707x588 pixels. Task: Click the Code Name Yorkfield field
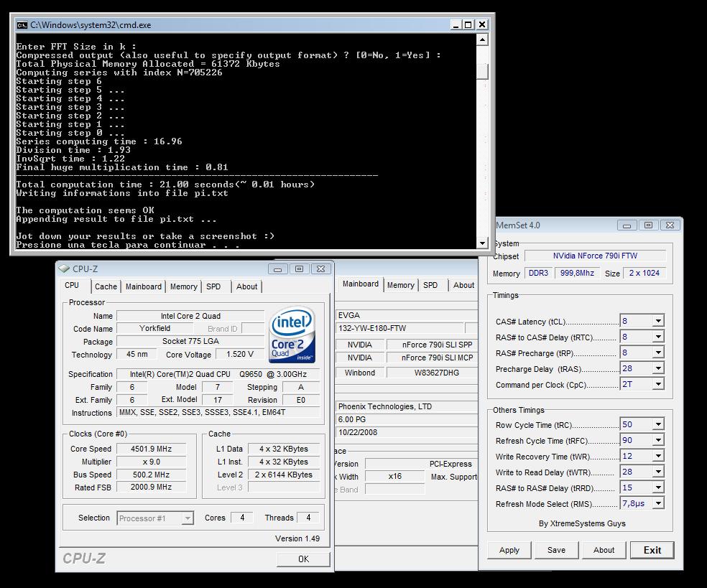[154, 329]
